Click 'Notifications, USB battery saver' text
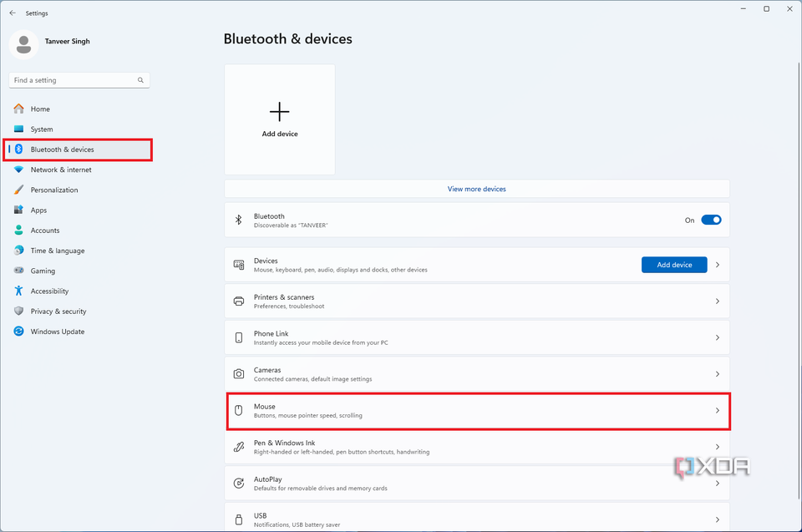802x532 pixels. pos(297,524)
